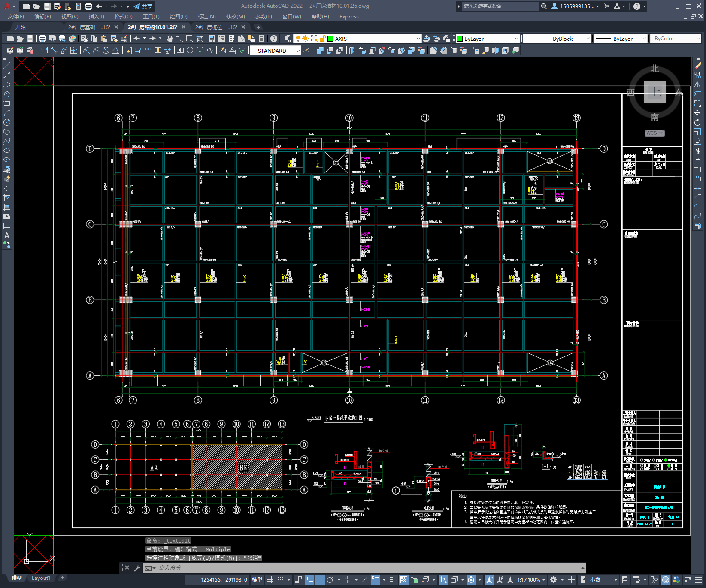Select the Table tool in the draw toolbar
This screenshot has width=706, height=588.
(7, 226)
